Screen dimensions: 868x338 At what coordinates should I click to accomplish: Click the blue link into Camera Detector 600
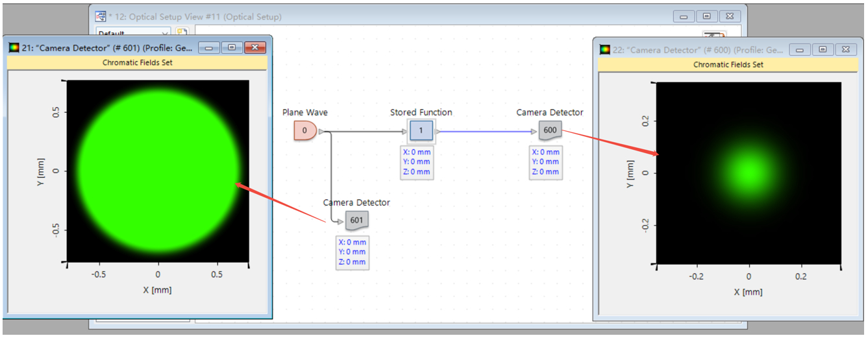(487, 131)
